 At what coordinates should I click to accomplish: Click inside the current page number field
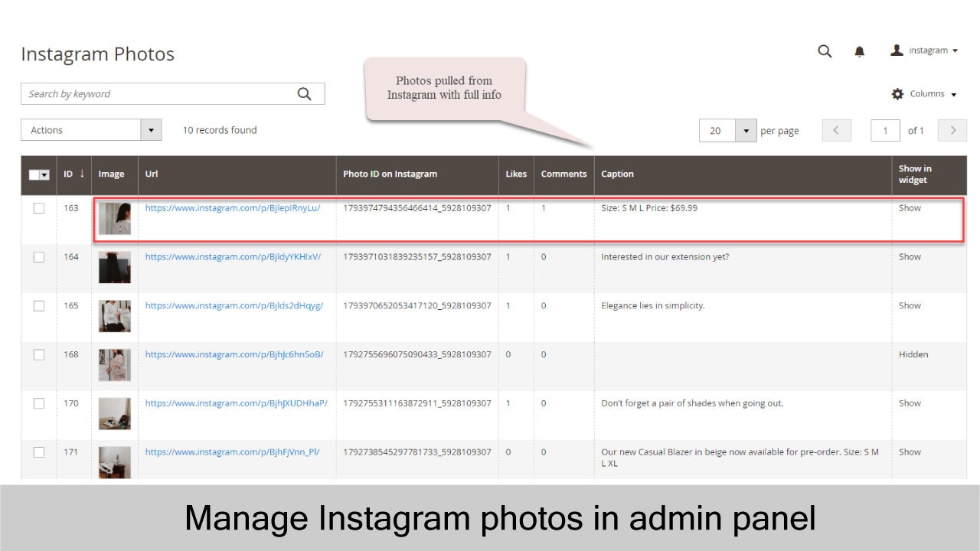tap(885, 130)
